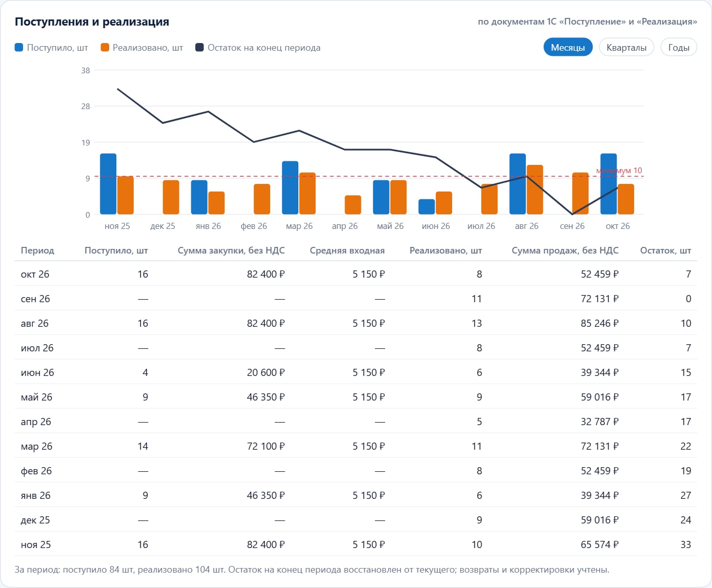Toggle the Остаток на конец периода legend entry
The height and width of the screenshot is (588, 712).
click(258, 48)
